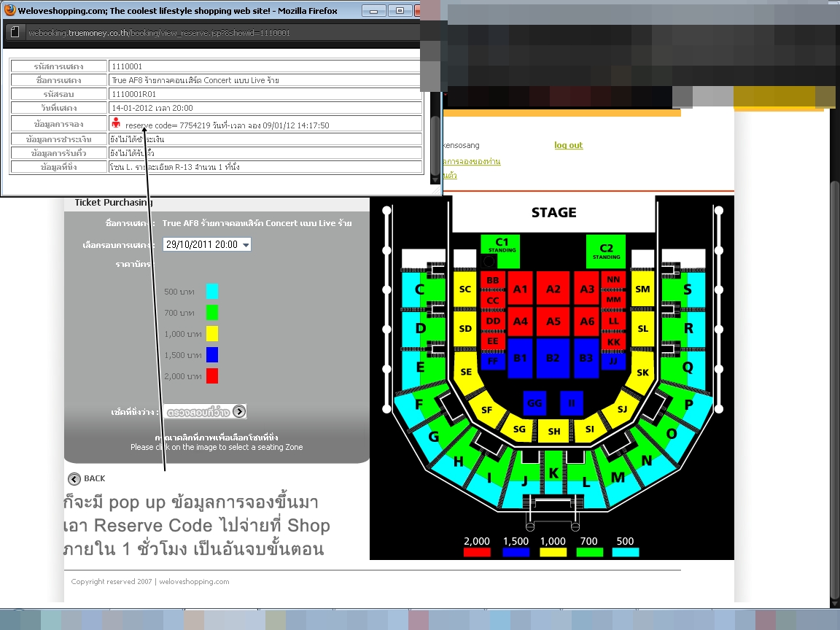The image size is (840, 630).
Task: Select blue zone B2 on the map
Action: 553,358
